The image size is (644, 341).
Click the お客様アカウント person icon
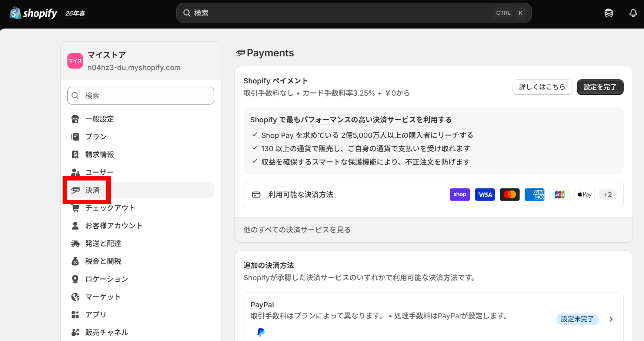(75, 226)
